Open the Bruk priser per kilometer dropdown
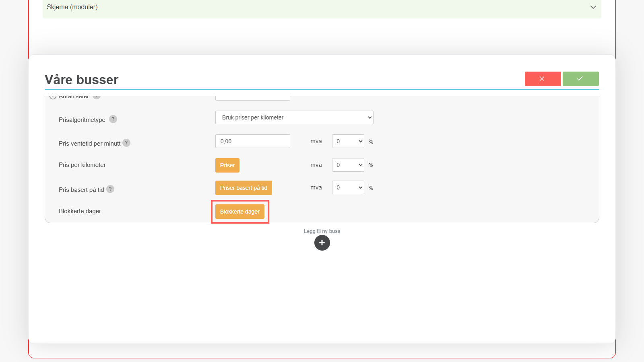Screen dimensions: 644x362 coord(294,117)
